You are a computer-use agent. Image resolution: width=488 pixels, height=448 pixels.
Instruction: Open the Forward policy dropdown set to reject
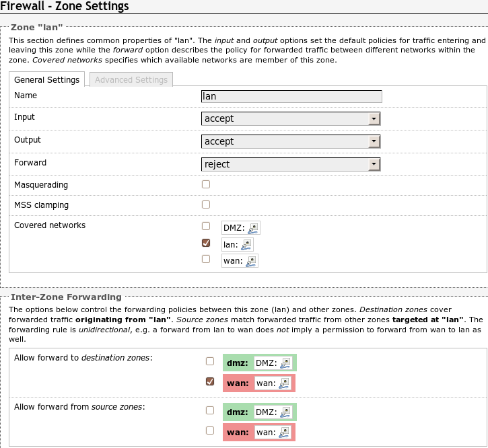(291, 165)
